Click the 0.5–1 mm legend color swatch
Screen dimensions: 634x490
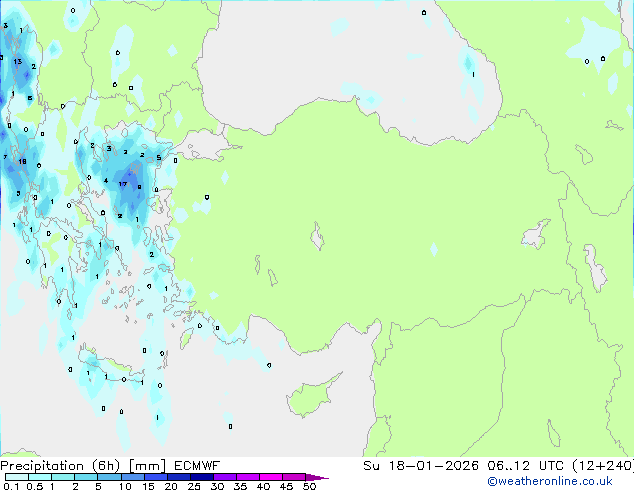[40, 477]
